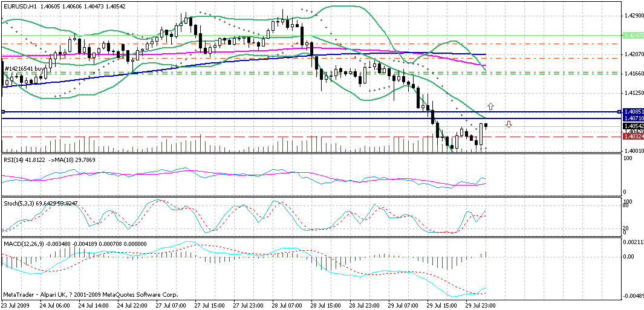Click the MACD panel's 0.00 scale value
This screenshot has height=310, width=644.
629,257
